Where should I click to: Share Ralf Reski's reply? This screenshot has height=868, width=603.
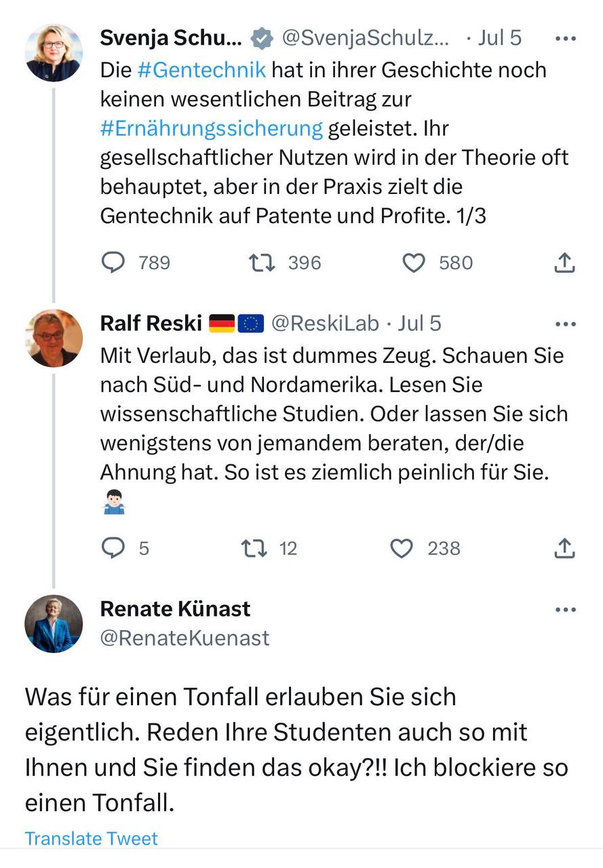coord(564,548)
